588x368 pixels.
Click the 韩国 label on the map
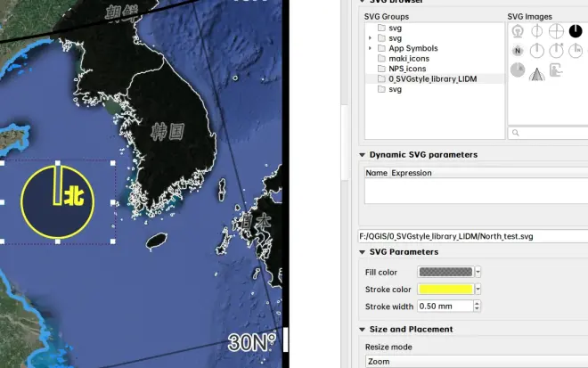(x=167, y=132)
